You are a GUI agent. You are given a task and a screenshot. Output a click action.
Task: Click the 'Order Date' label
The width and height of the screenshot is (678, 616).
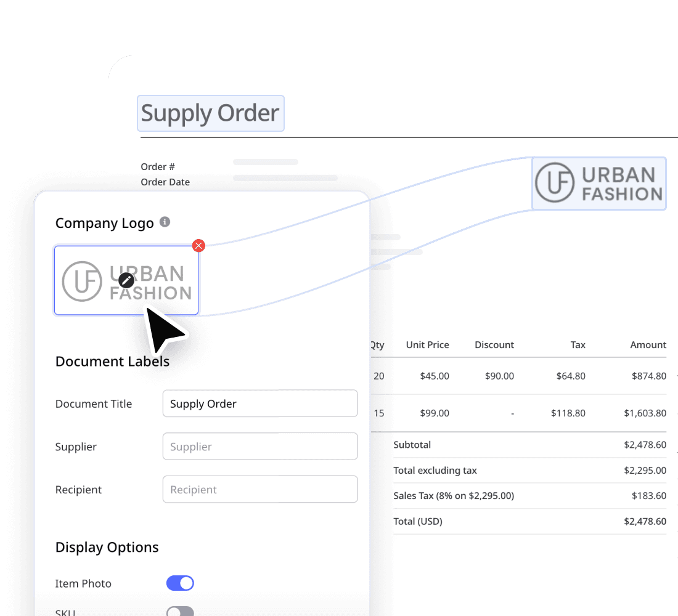(x=165, y=182)
